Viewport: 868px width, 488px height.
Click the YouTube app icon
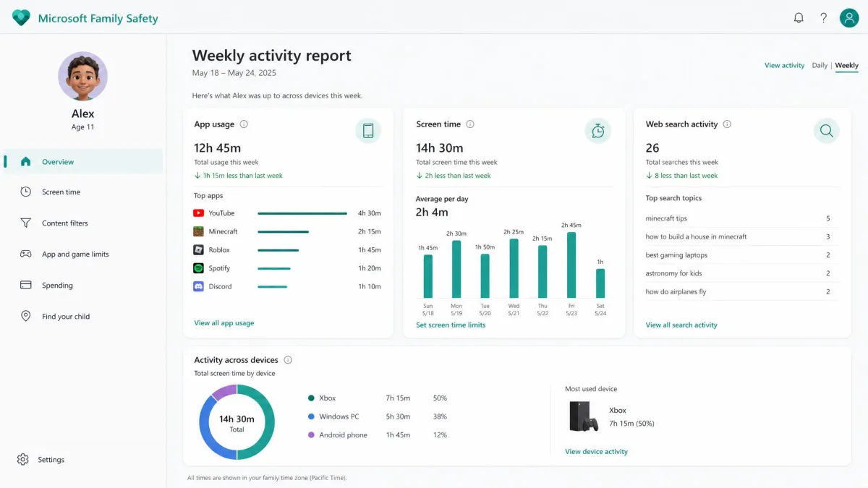tap(198, 213)
